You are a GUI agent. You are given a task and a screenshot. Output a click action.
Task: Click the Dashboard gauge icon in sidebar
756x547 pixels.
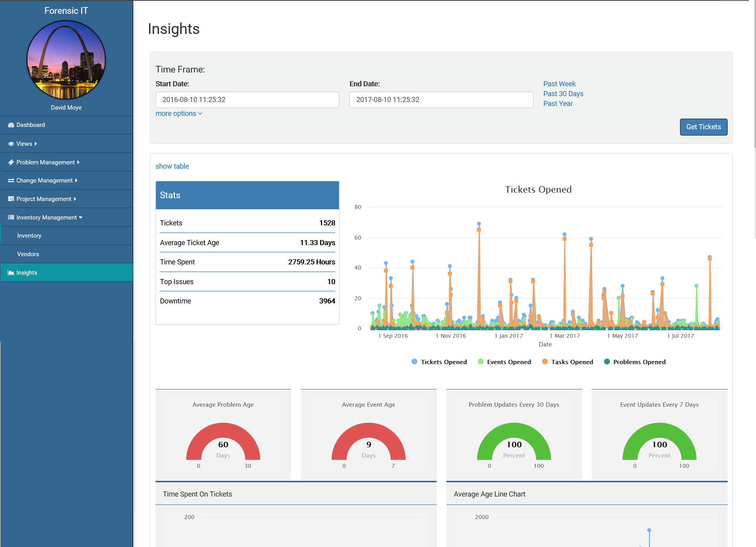point(11,125)
